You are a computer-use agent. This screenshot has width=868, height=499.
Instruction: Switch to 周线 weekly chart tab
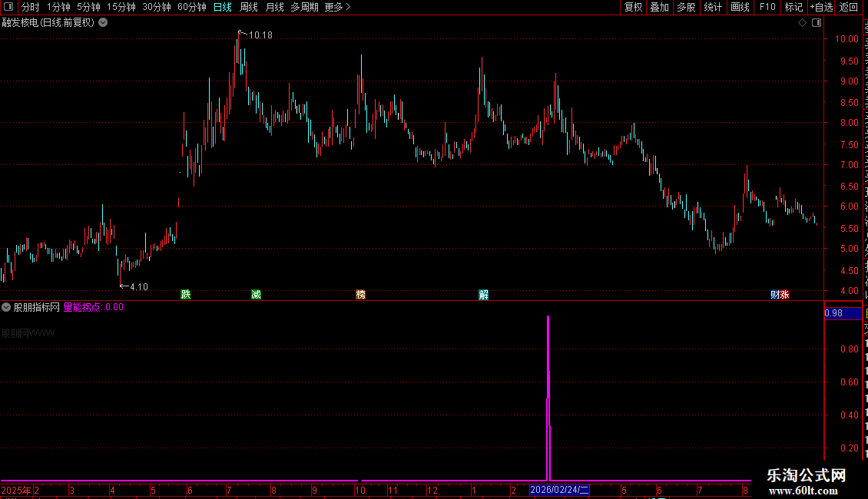249,7
